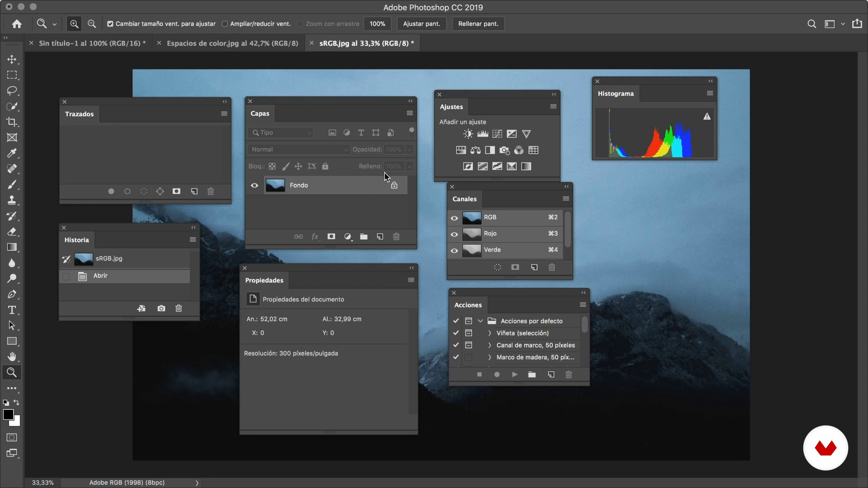Click Ajustar pant. button
This screenshot has width=868, height=488.
tap(421, 23)
